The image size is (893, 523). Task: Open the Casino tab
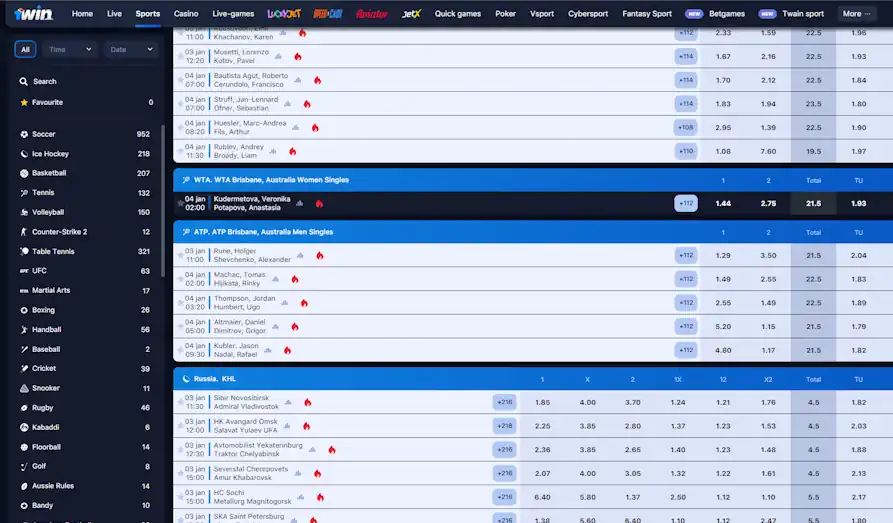pyautogui.click(x=186, y=14)
